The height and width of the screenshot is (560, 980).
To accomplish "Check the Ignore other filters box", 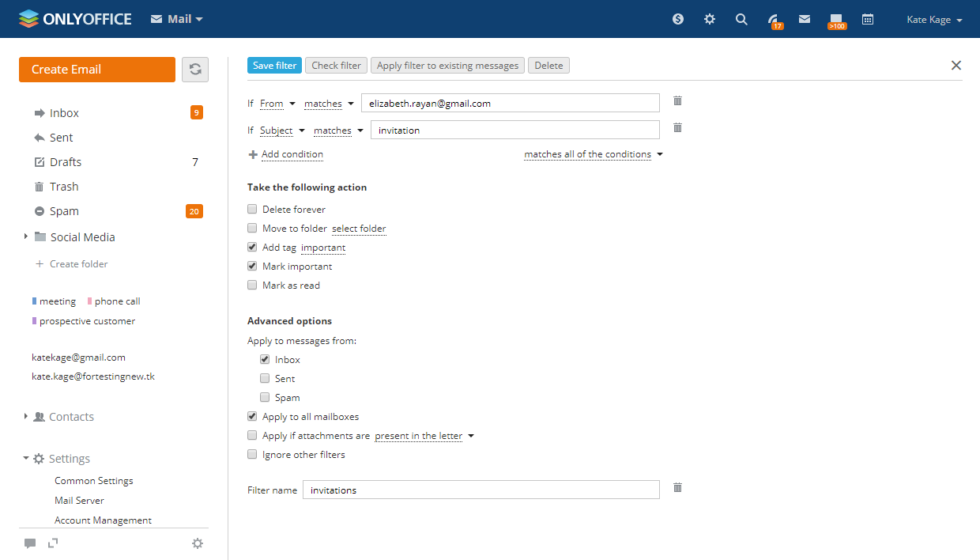I will [x=252, y=455].
